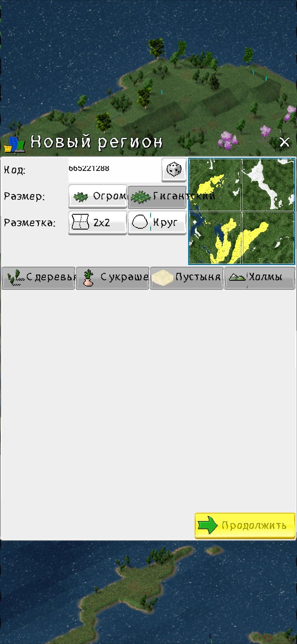Choose the Круг layout option

(157, 223)
